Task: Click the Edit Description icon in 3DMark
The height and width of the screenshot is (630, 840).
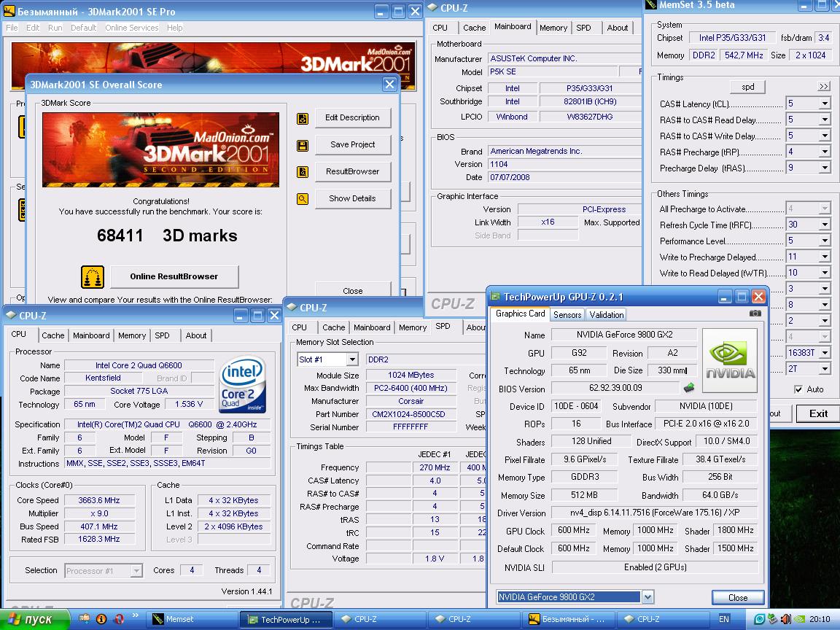Action: (303, 118)
